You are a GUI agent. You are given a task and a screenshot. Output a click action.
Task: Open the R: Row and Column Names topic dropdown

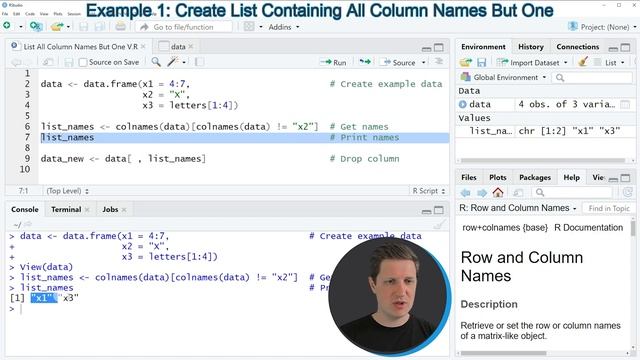518,208
